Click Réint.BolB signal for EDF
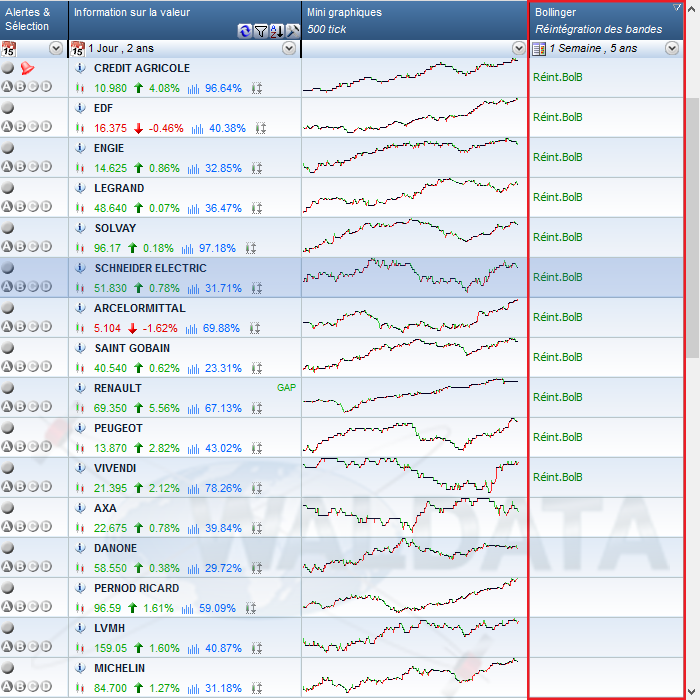 (x=558, y=117)
